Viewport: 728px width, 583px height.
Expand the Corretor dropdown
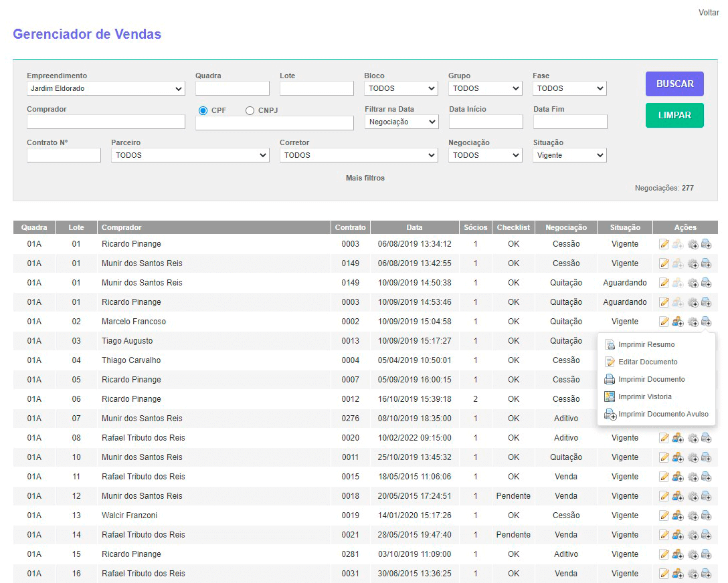tap(359, 155)
